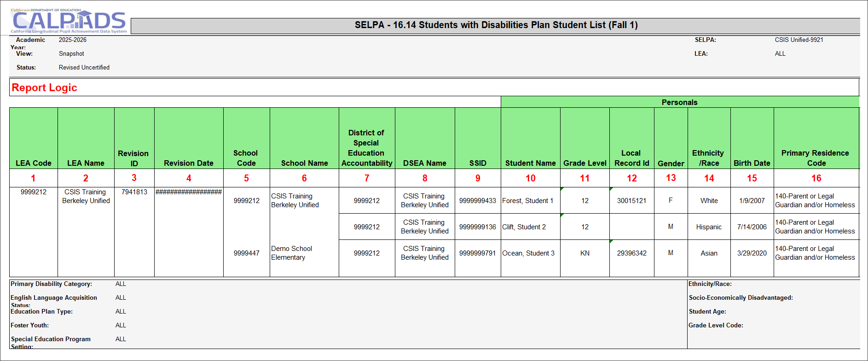The width and height of the screenshot is (868, 361).
Task: Click Revision ID value 7941813
Action: click(x=134, y=192)
